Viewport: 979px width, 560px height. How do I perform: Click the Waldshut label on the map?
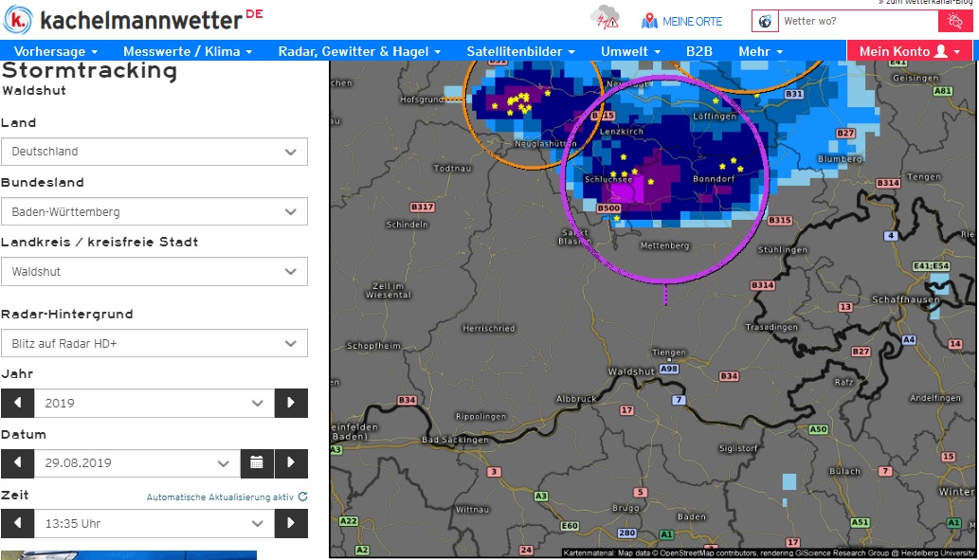click(x=631, y=371)
